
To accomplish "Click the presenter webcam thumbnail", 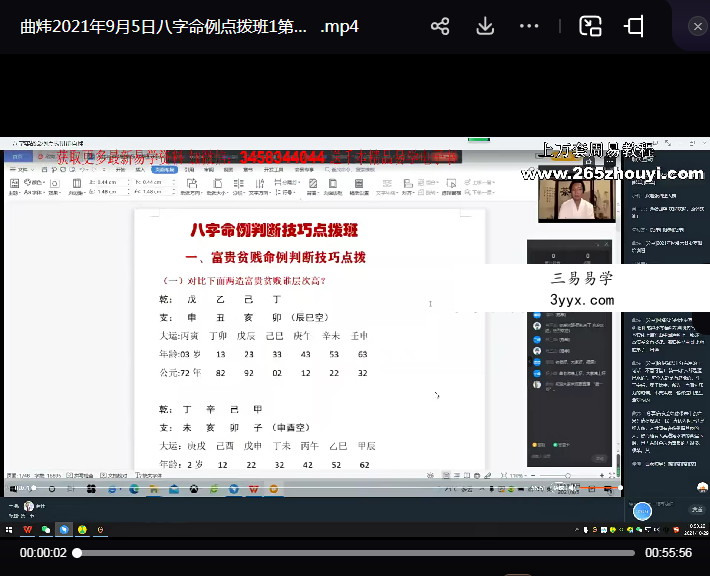I will [576, 200].
